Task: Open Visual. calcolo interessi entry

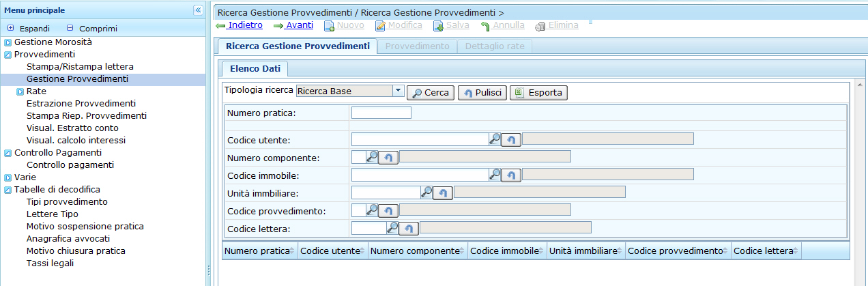Action: click(x=76, y=141)
